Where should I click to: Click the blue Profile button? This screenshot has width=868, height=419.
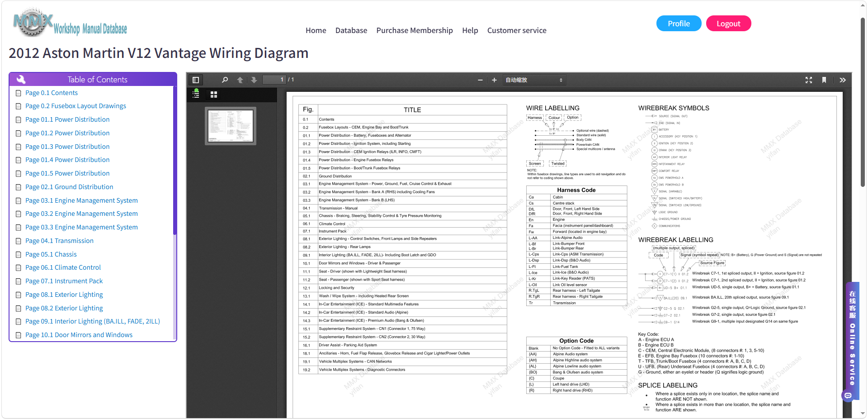[x=679, y=24]
